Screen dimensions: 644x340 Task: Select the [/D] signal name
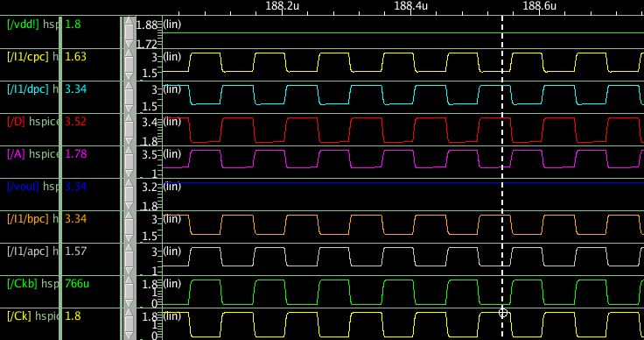pos(17,122)
